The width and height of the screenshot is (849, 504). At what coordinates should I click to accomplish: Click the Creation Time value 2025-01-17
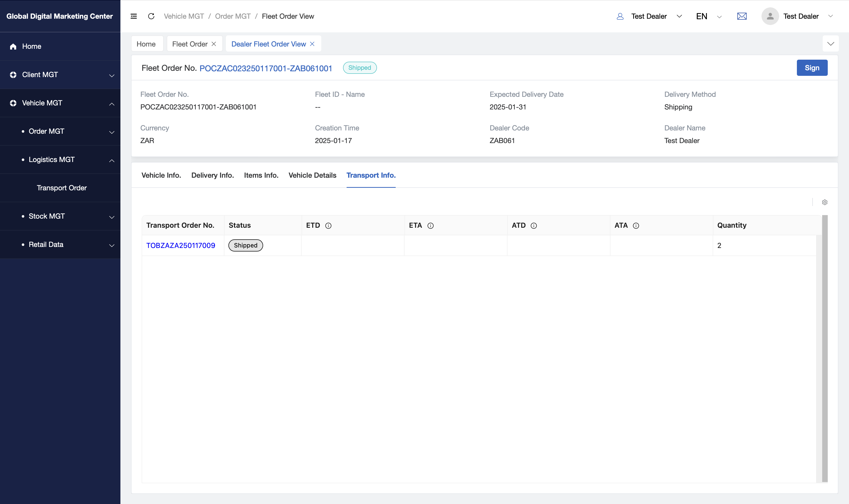point(333,141)
